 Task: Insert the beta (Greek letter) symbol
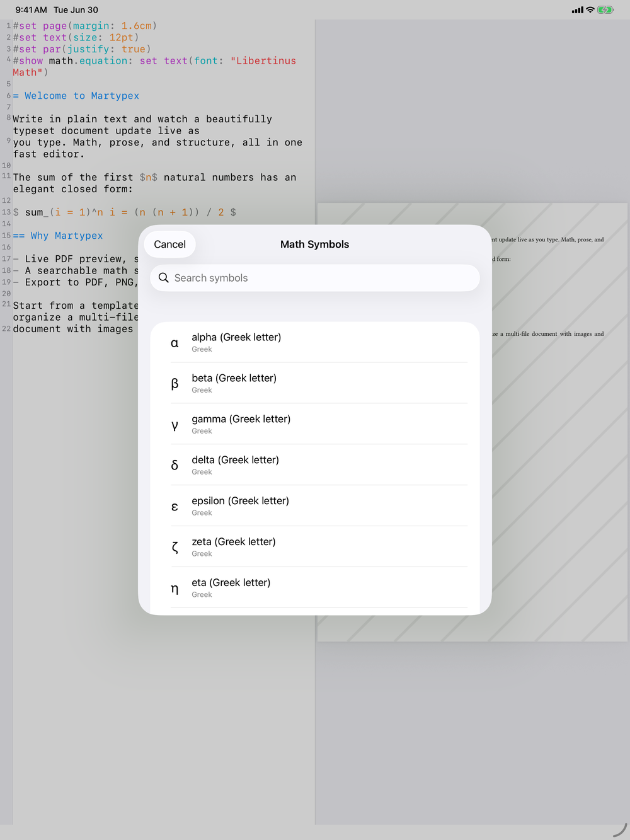coord(315,383)
